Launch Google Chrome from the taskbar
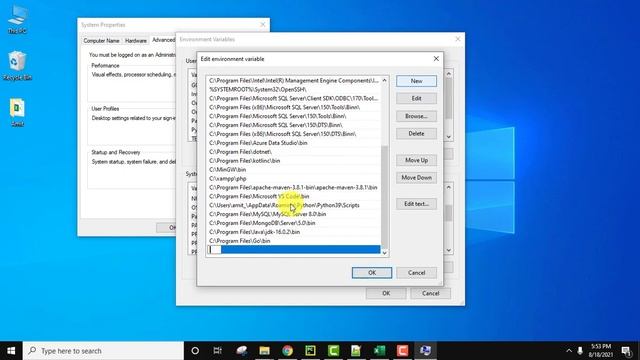Screen dimensions: 640x360 [x=287, y=351]
